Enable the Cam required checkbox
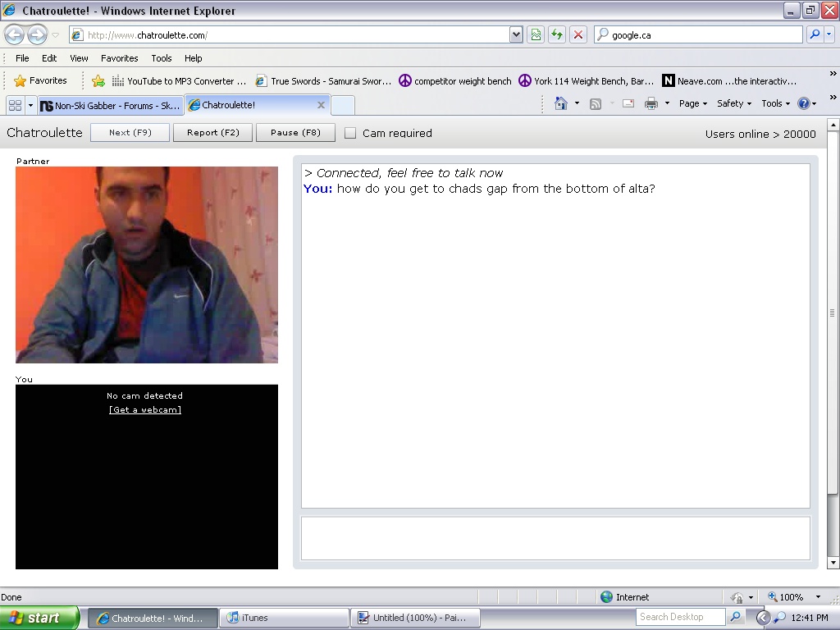The height and width of the screenshot is (630, 840). tap(351, 133)
